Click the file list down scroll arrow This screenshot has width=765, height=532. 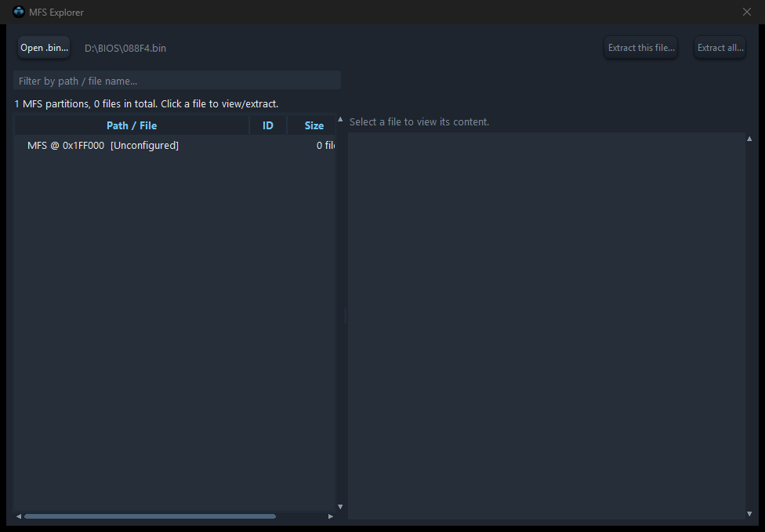pos(340,507)
